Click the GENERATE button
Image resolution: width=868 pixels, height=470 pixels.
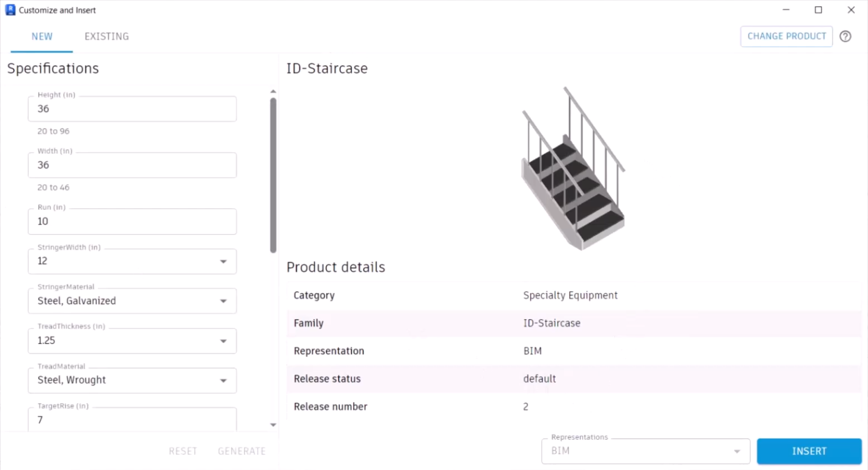pyautogui.click(x=242, y=451)
